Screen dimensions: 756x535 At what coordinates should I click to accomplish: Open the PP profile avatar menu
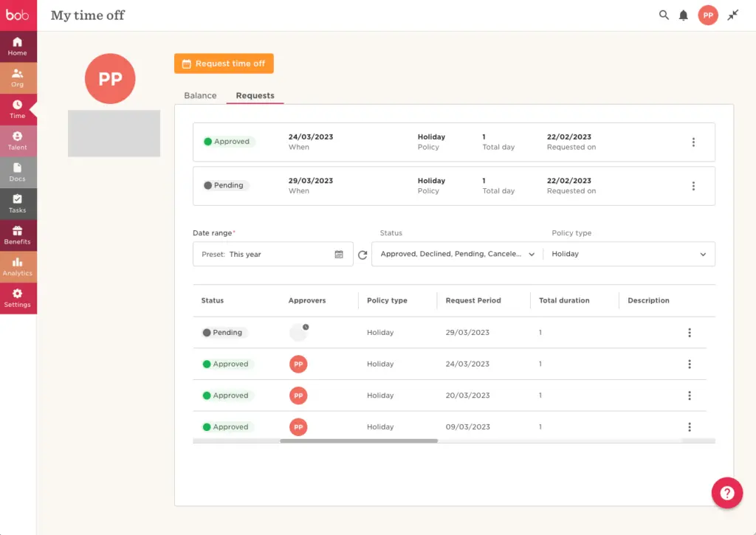coord(708,15)
